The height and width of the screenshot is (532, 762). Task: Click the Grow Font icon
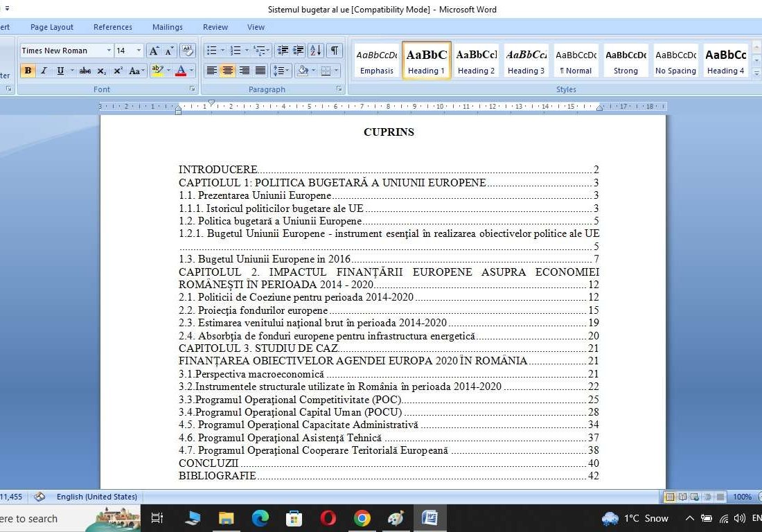click(154, 51)
